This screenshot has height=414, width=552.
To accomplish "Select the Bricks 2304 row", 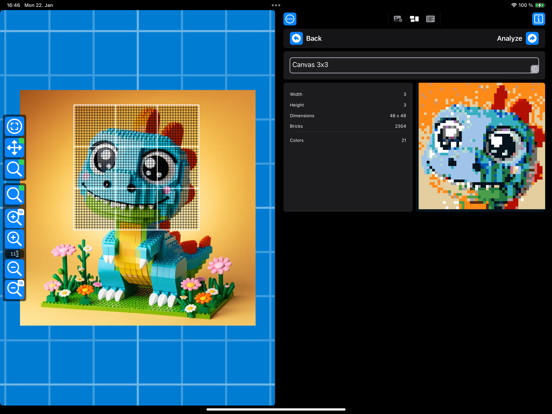I will click(x=348, y=126).
